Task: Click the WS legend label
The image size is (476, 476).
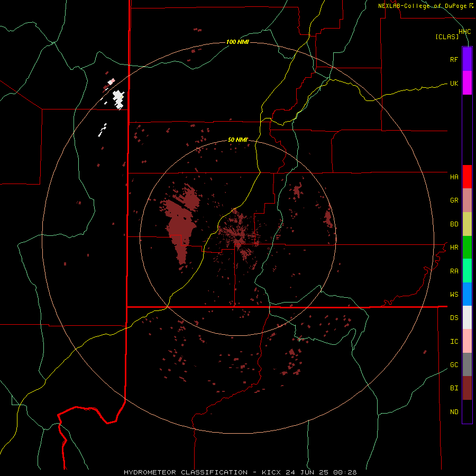Action: 454,295
